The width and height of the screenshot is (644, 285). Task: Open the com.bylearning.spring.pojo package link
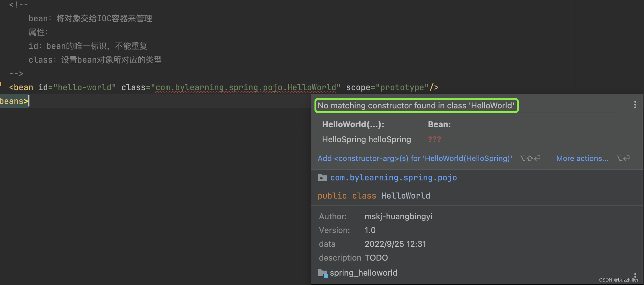point(393,178)
